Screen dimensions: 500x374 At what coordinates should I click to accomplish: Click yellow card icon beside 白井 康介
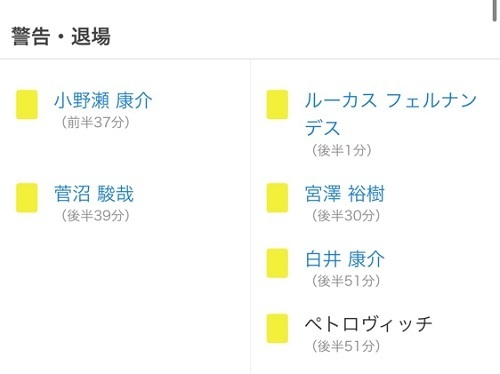pos(277,263)
